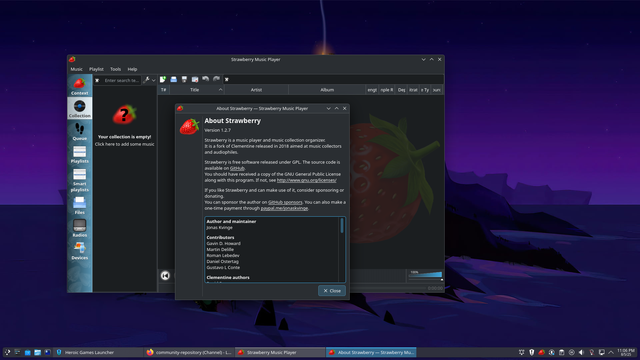Click the previous track button
Screen dimensions: 640x360
[165, 276]
